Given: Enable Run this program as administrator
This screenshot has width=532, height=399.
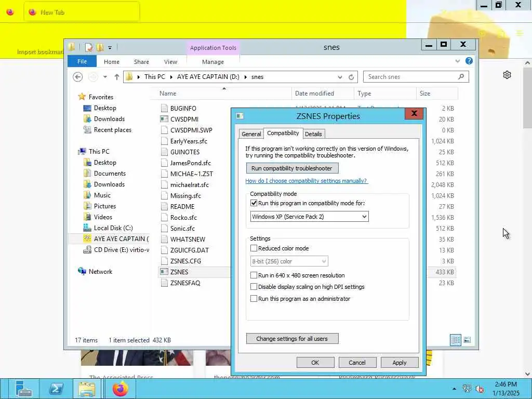Looking at the screenshot, I should click(254, 299).
